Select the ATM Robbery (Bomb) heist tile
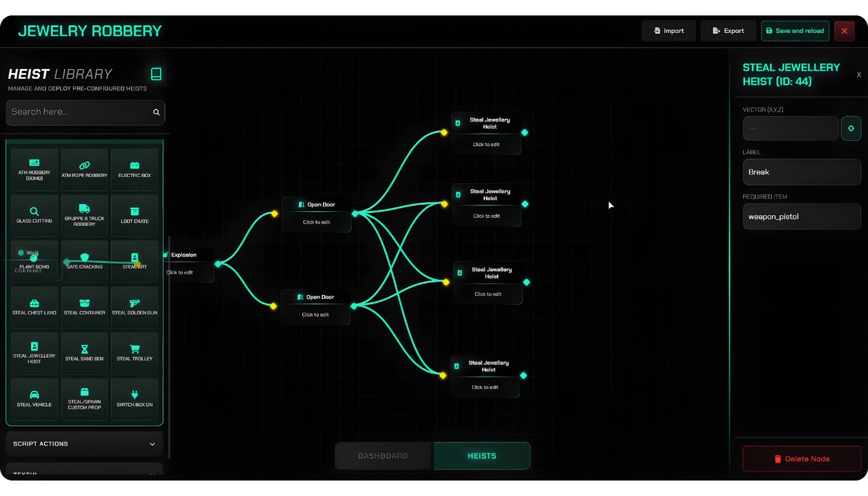This screenshot has height=496, width=868. pos(34,169)
